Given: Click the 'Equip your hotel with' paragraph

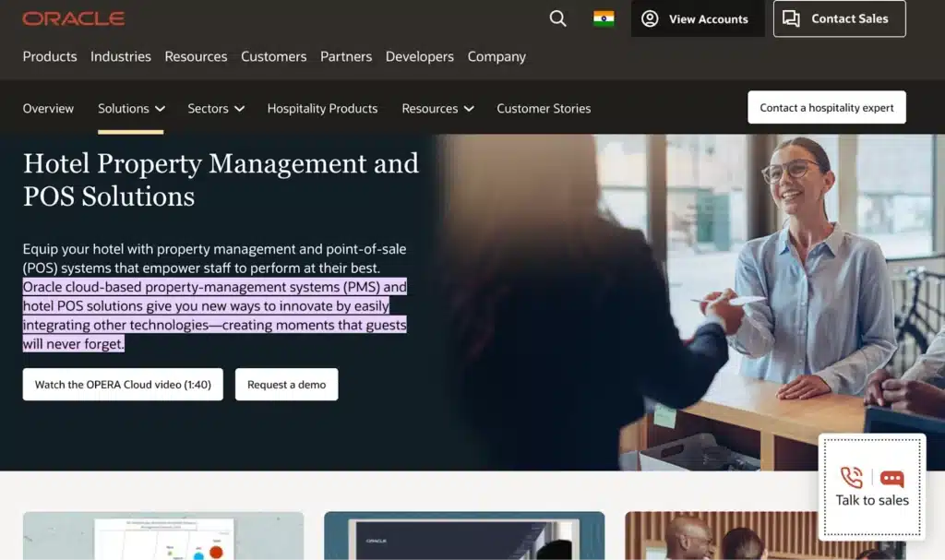Looking at the screenshot, I should 214,258.
